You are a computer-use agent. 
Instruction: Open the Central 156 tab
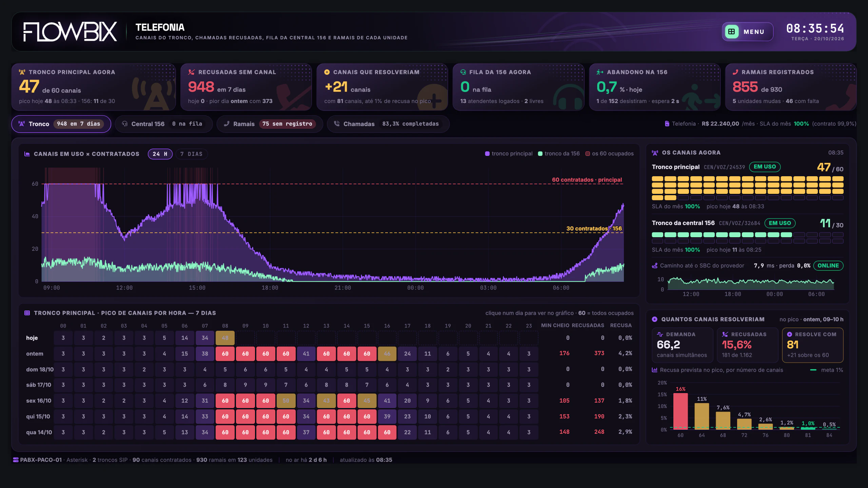(164, 124)
